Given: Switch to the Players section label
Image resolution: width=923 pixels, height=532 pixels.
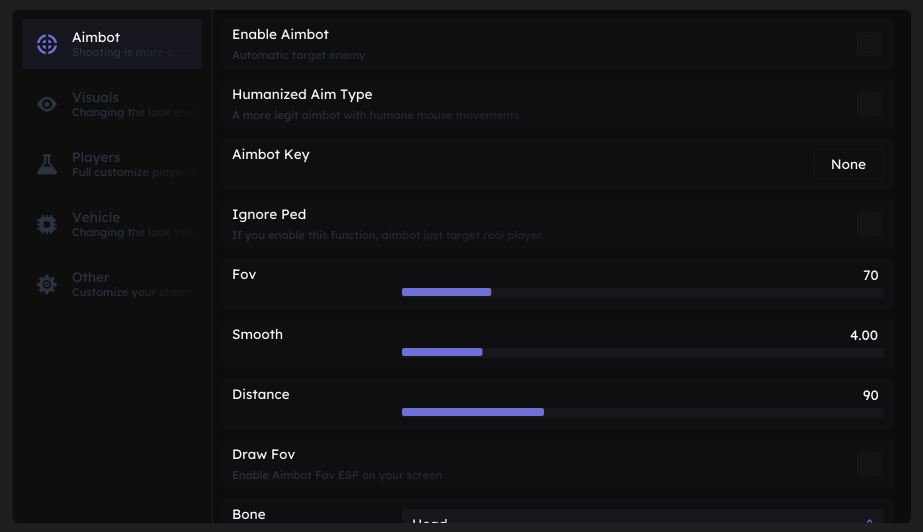Looking at the screenshot, I should [96, 157].
